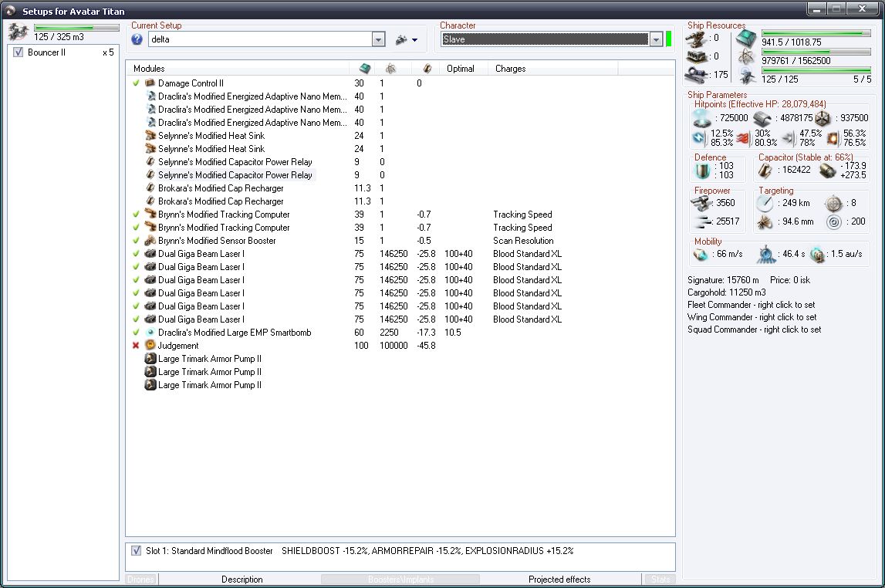Viewport: 885px width, 588px height.
Task: Click the calibration icon showing 175
Action: 696,75
